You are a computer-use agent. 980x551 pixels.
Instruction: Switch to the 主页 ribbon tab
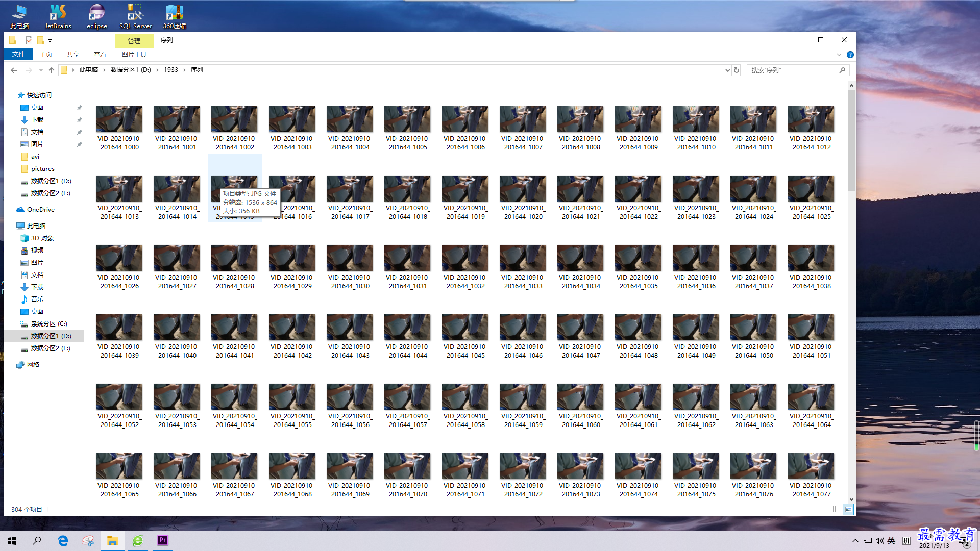[46, 54]
